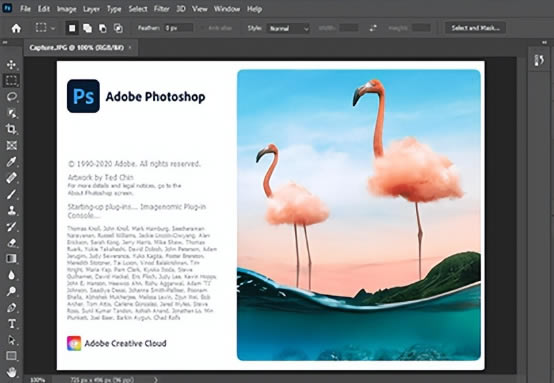Viewport: 554px width, 383px height.
Task: Open the Edit menu
Action: click(44, 9)
